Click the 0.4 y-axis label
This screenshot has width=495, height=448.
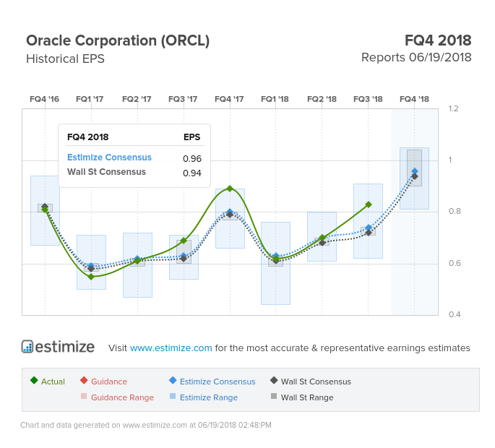455,314
